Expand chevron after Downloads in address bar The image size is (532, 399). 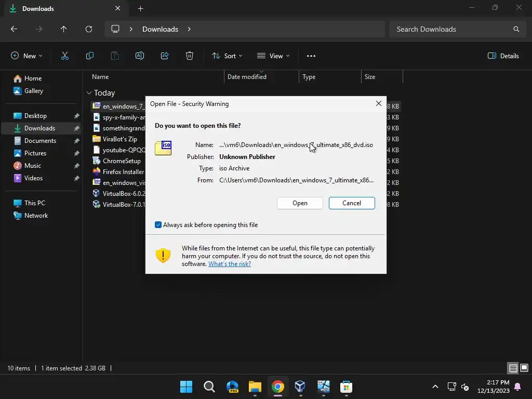point(189,29)
